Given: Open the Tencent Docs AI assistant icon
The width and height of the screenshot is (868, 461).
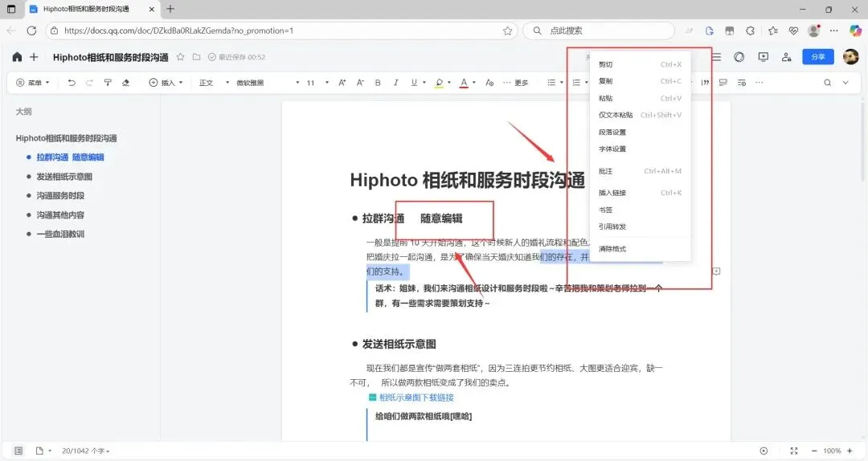Looking at the screenshot, I should (739, 57).
